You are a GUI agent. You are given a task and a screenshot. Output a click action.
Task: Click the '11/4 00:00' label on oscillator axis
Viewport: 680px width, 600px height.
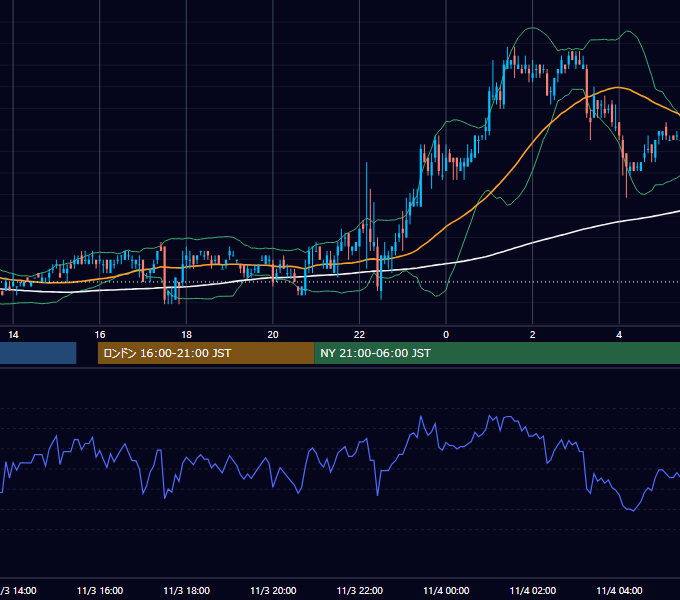point(446,591)
